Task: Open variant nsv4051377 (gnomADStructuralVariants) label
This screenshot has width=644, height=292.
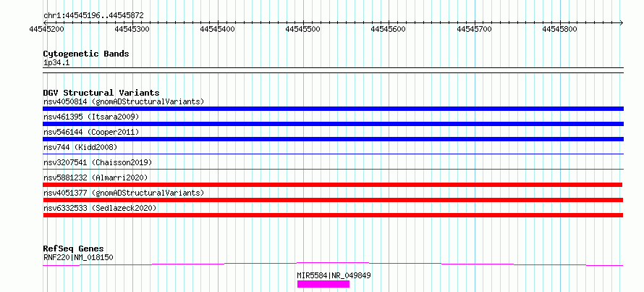Action: tap(124, 193)
